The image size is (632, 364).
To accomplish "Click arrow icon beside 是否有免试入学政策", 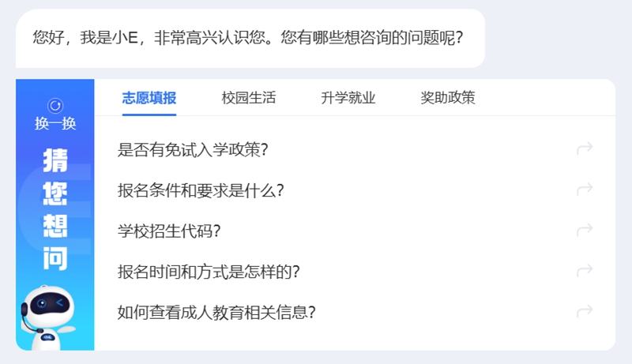I will click(x=585, y=148).
